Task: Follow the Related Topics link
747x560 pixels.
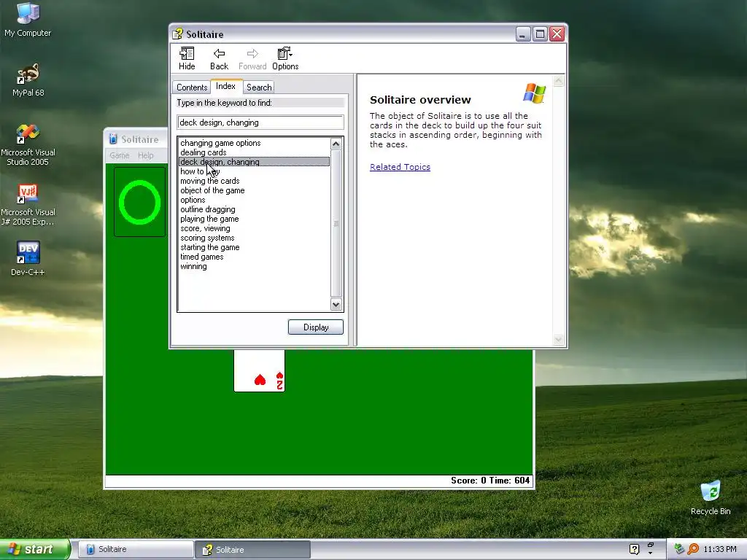Action: coord(400,167)
